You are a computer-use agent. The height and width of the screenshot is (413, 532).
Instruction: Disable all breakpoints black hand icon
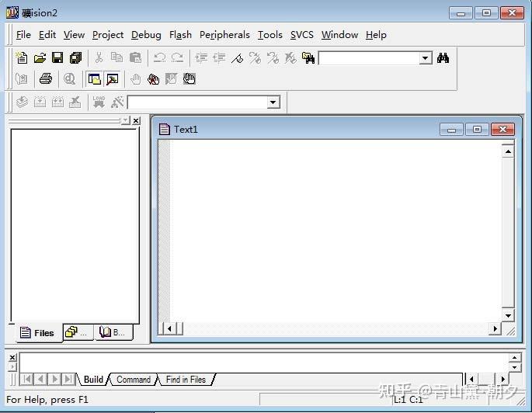click(190, 79)
